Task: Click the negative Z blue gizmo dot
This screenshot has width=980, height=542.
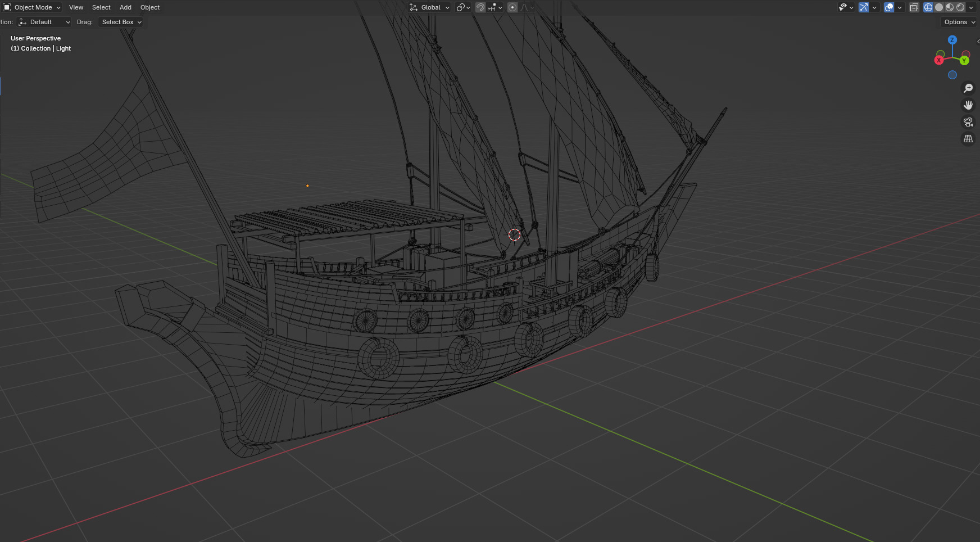Action: (x=952, y=75)
